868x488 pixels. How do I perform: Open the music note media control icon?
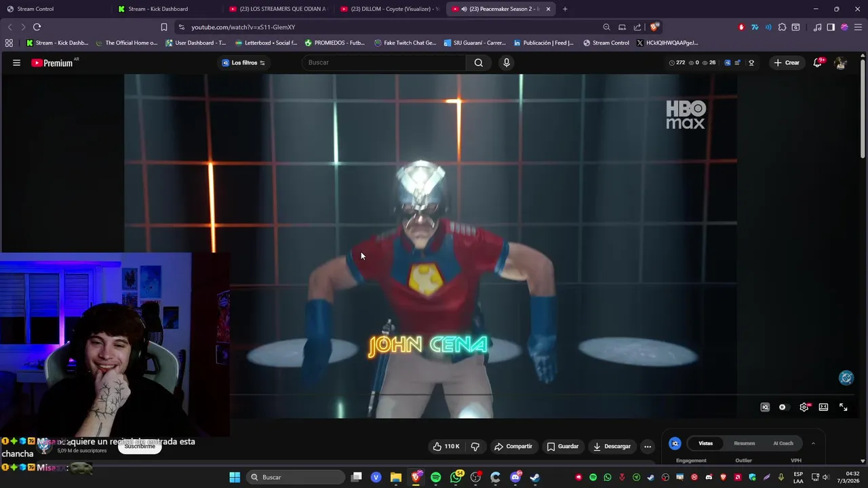(817, 27)
